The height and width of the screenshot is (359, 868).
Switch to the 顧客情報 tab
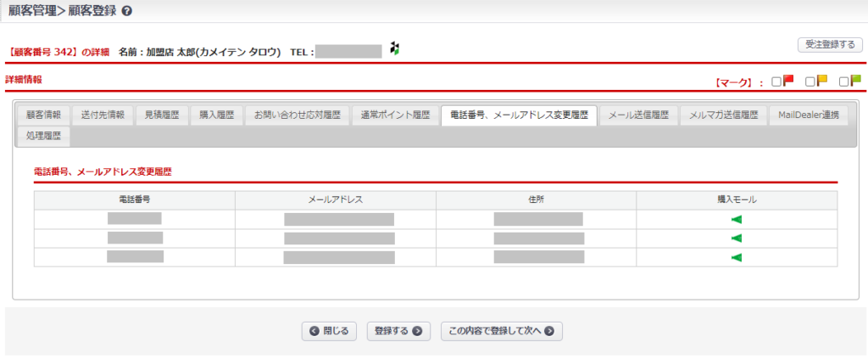coord(43,115)
